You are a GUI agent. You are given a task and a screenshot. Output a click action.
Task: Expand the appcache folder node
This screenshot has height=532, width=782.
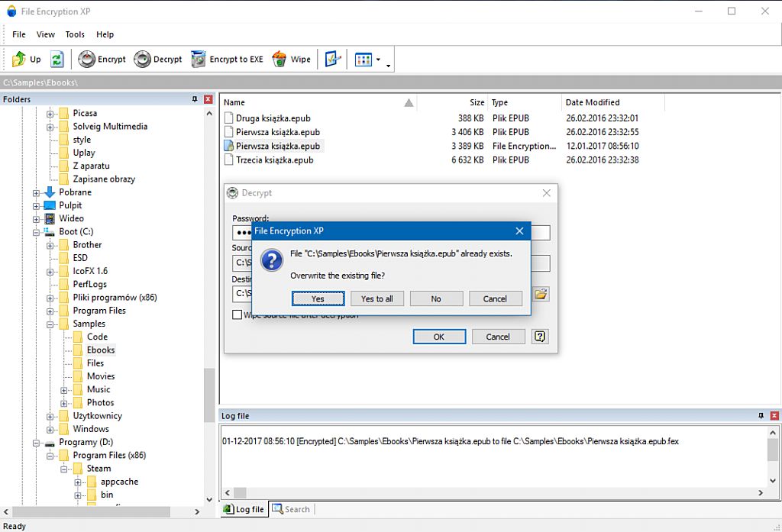pyautogui.click(x=78, y=482)
